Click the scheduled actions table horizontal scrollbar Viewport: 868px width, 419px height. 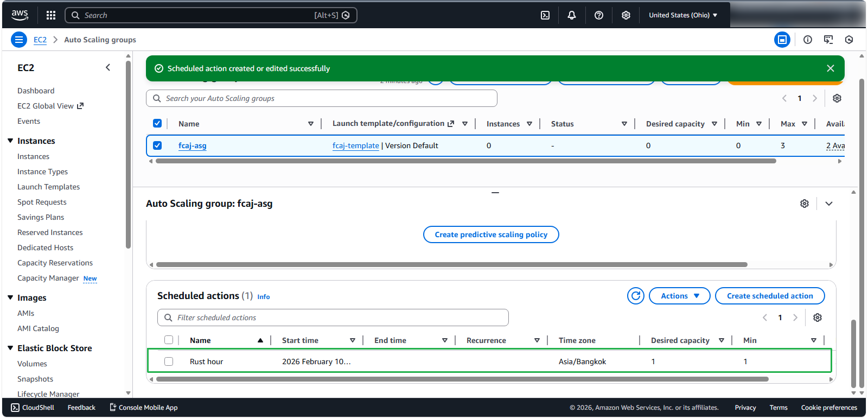click(x=462, y=379)
